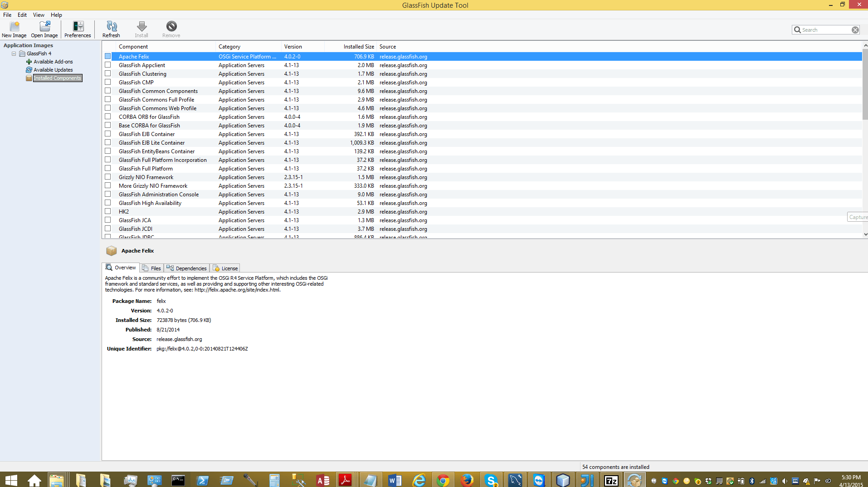Click in the Search input field
This screenshot has height=487, width=868.
826,30
